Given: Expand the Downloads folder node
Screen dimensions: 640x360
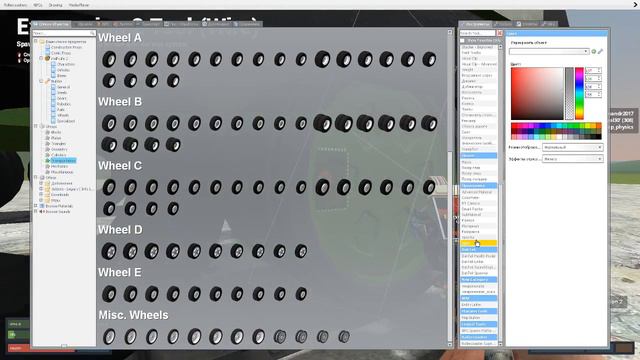Looking at the screenshot, I should (x=41, y=194).
